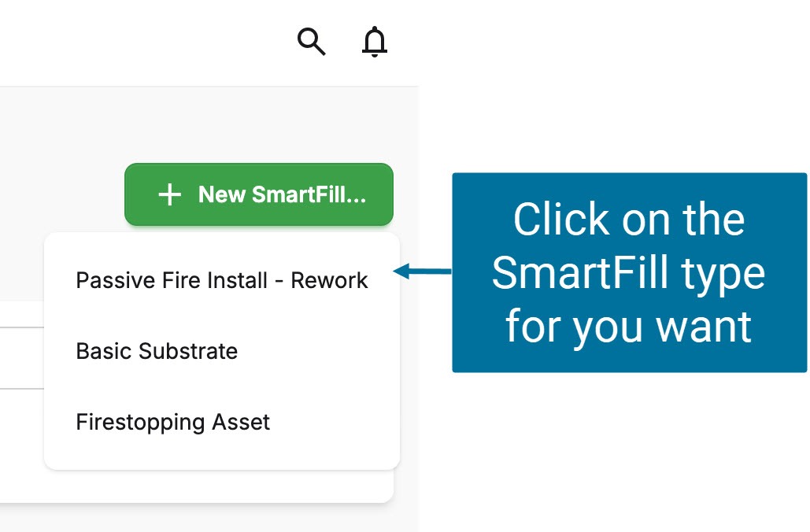Click the "Click on the" callout heading line
This screenshot has width=810, height=532.
[628, 220]
